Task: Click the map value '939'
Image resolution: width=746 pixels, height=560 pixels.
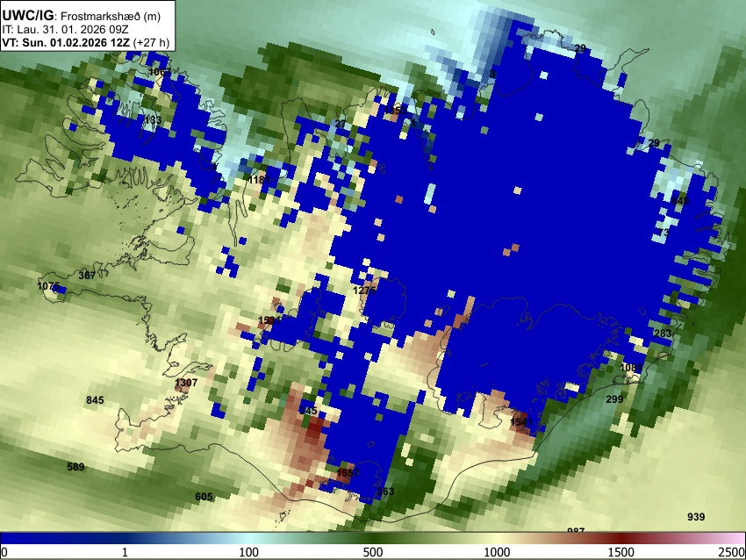Action: (x=696, y=517)
